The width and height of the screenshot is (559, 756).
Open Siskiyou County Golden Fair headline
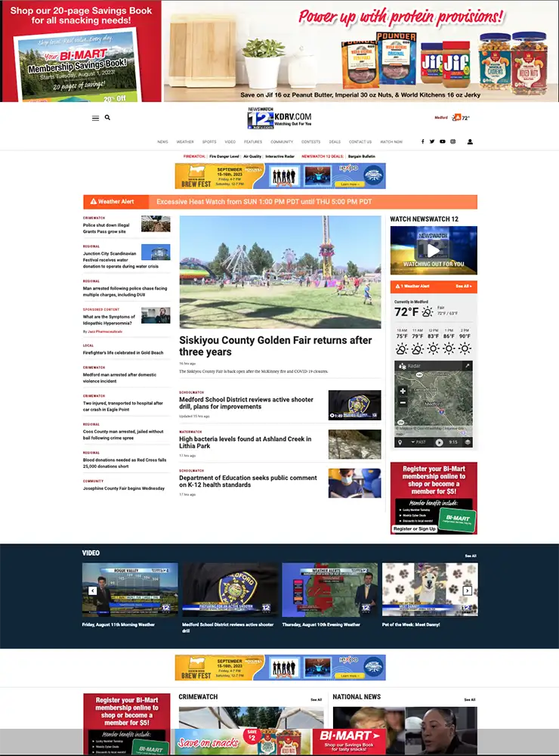275,346
